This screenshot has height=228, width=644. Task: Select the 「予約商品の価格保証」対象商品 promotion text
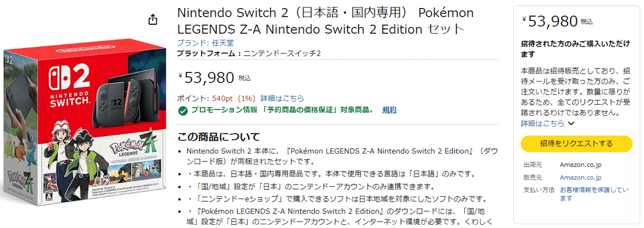[x=314, y=110]
